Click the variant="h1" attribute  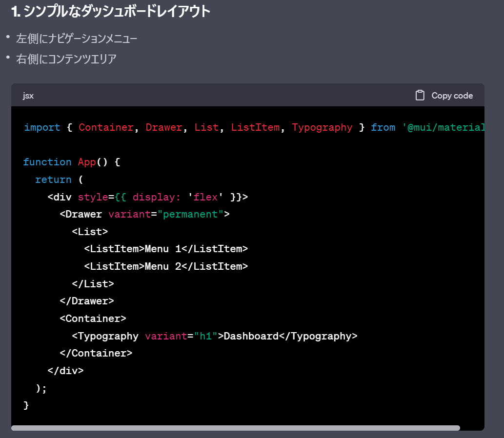click(x=181, y=336)
